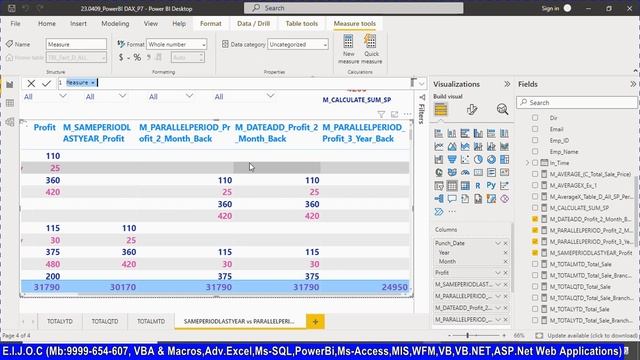The image size is (640, 360).
Task: Switch to the TOTALQTD page tab
Action: [x=105, y=322]
